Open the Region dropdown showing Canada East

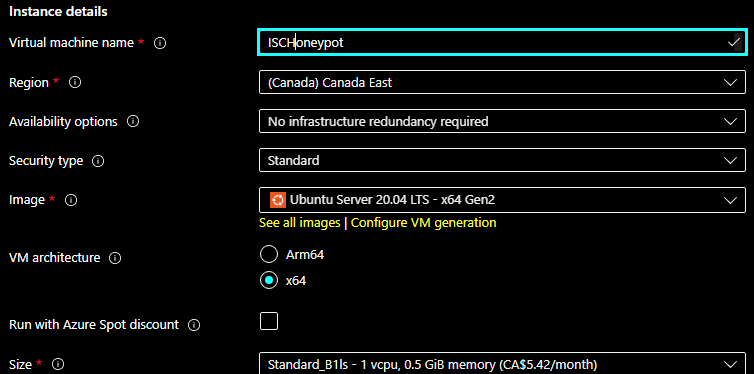pyautogui.click(x=503, y=83)
